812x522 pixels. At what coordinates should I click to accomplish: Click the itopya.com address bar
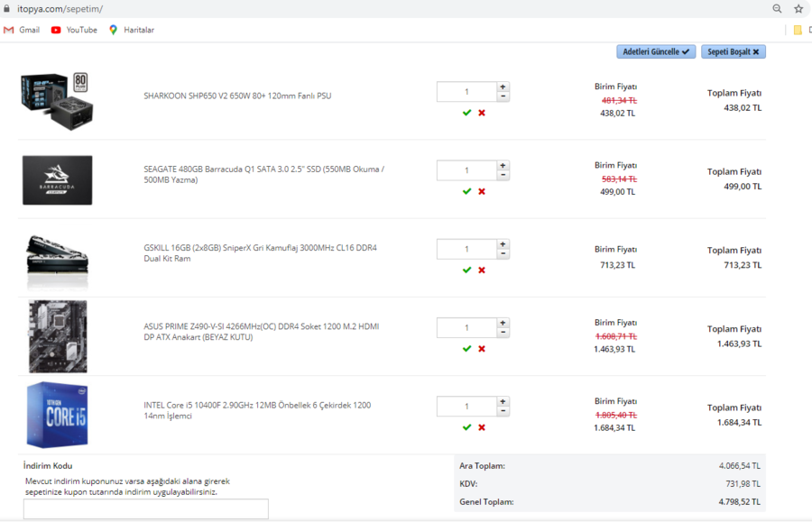pos(361,9)
